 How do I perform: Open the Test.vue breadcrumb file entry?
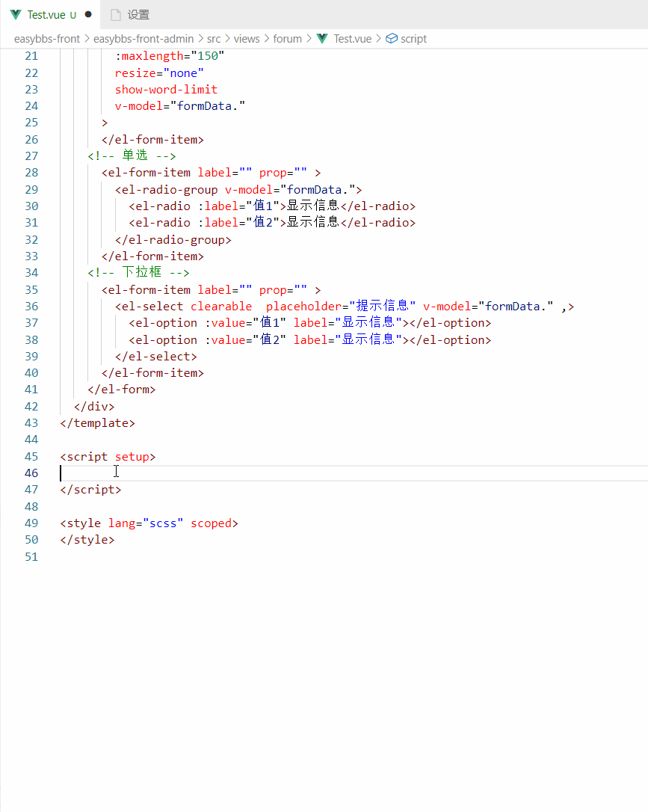point(353,39)
